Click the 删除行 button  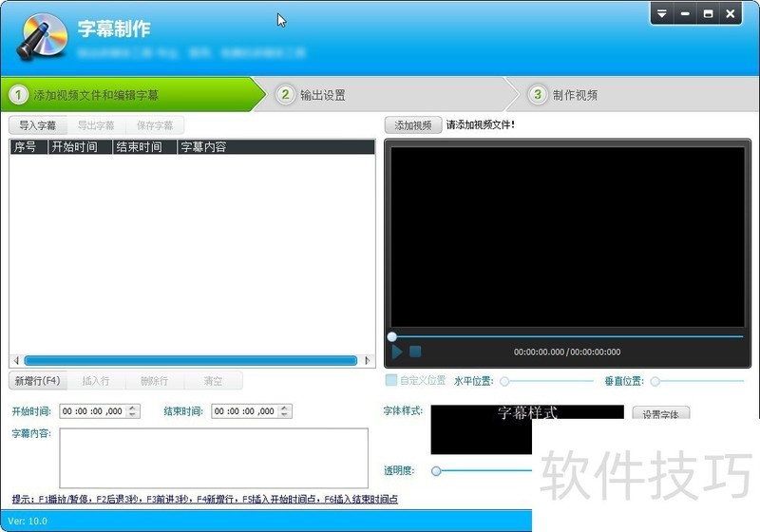155,381
